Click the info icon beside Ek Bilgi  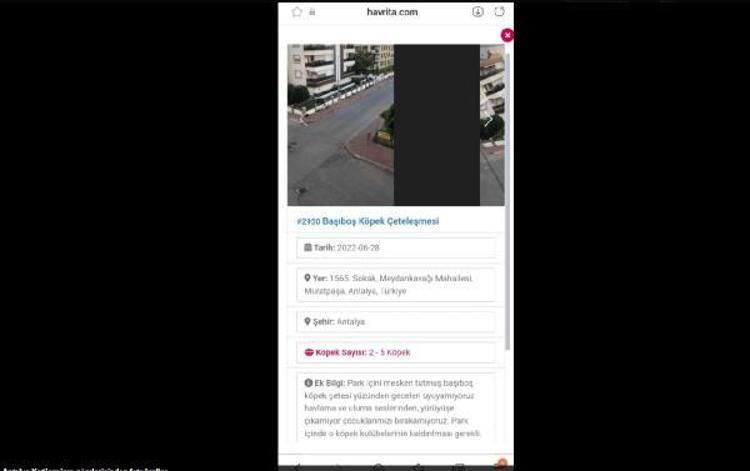point(308,383)
